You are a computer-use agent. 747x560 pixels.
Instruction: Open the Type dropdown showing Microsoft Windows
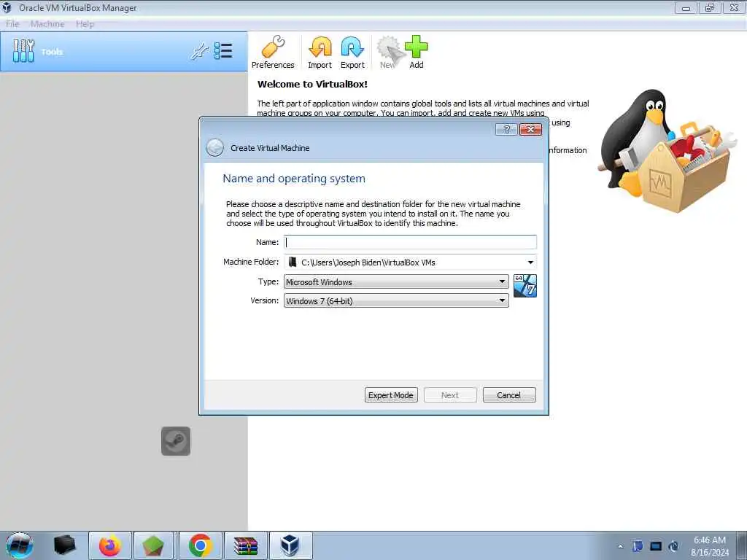[x=396, y=282]
